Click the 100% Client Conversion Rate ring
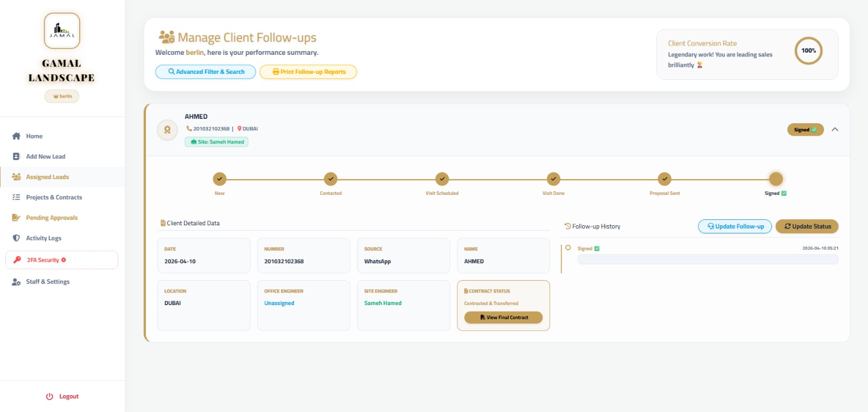Screen dimensions: 868x412 808,51
